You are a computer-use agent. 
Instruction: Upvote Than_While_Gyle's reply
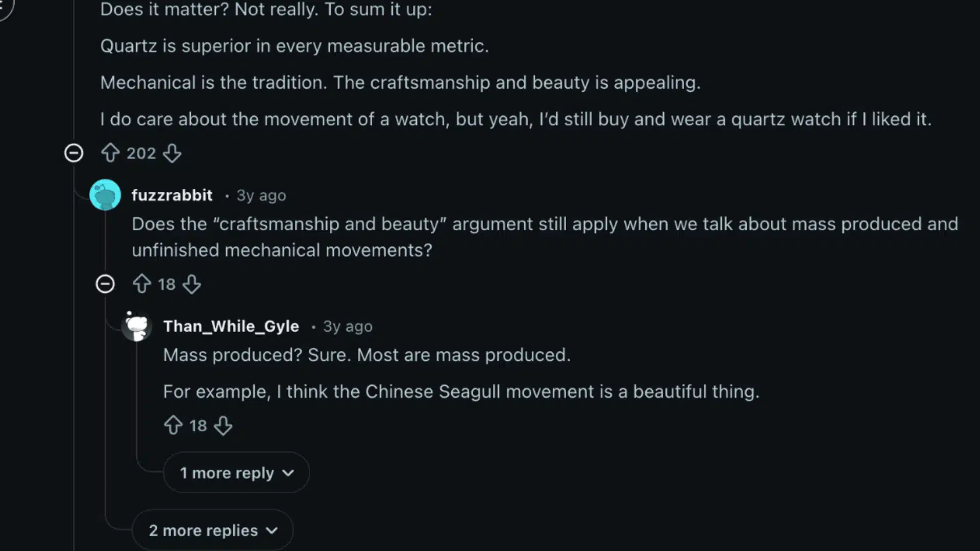click(174, 425)
